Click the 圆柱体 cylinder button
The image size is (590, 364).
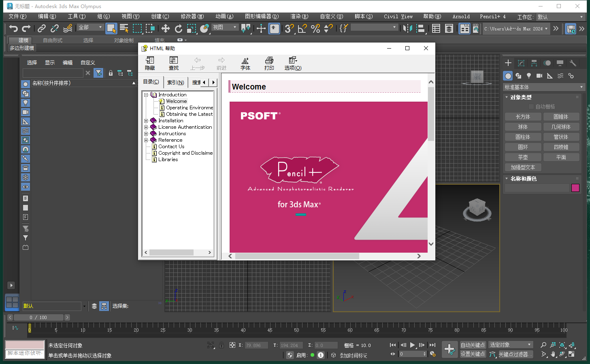point(523,137)
